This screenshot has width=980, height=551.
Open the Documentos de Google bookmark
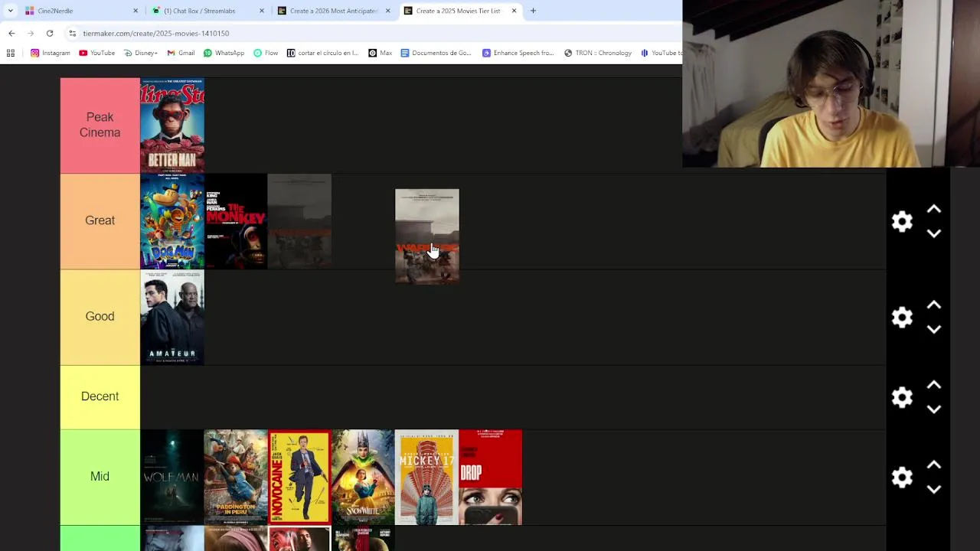[x=436, y=53]
